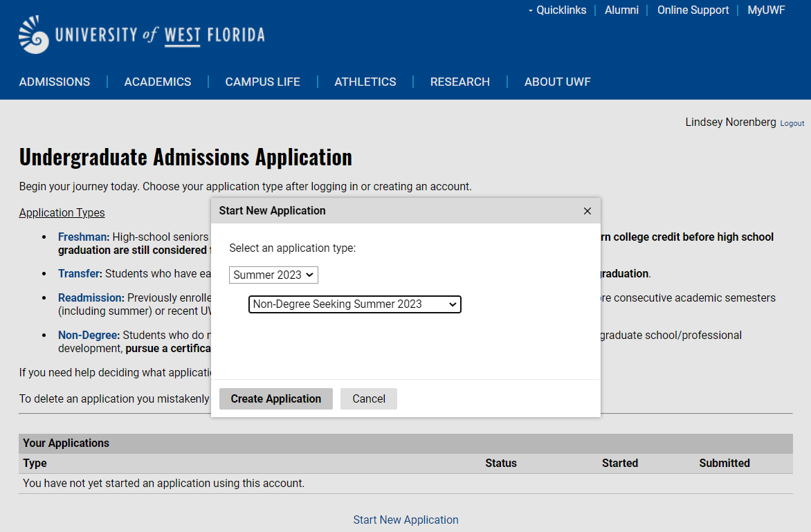Go to Campus Life menu
The image size is (811, 532).
pos(263,82)
